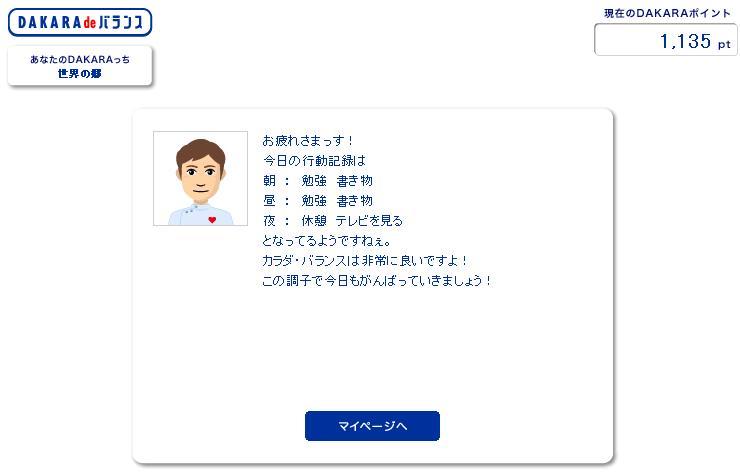Click the あなたのDAKARAっち caption text
Screen dimensions: 740x476
point(80,59)
